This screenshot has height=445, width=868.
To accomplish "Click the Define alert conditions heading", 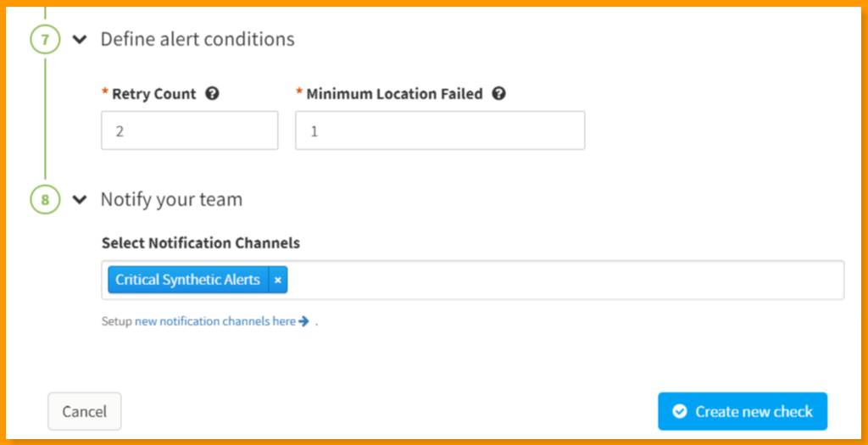I will point(198,39).
